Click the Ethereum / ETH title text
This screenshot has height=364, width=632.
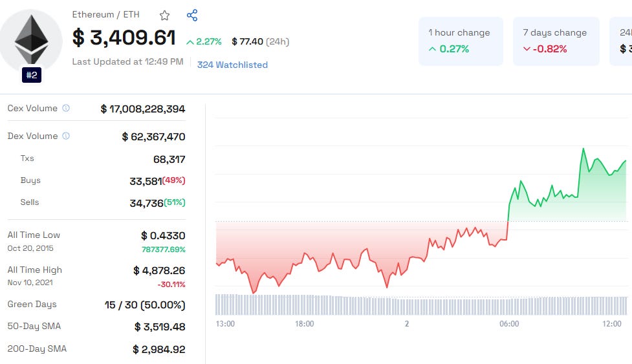105,14
